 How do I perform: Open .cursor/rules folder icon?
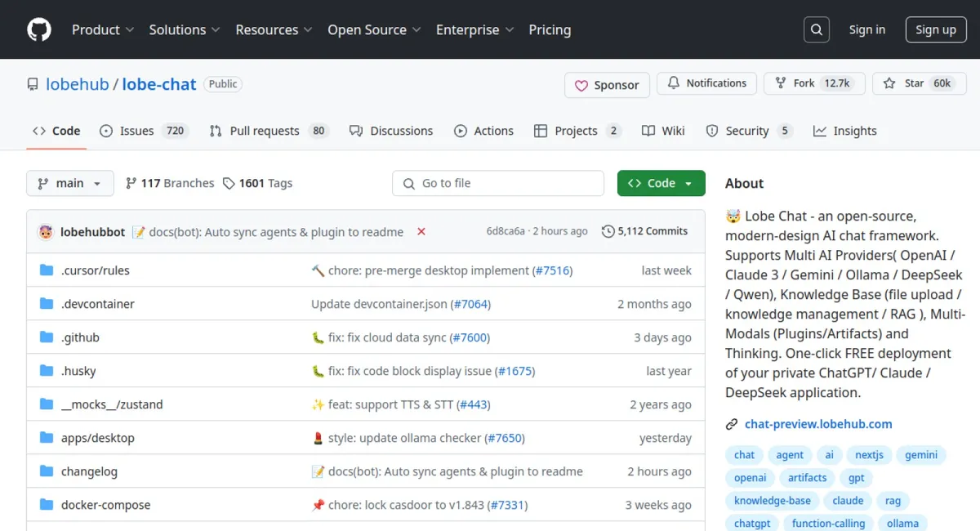point(47,270)
